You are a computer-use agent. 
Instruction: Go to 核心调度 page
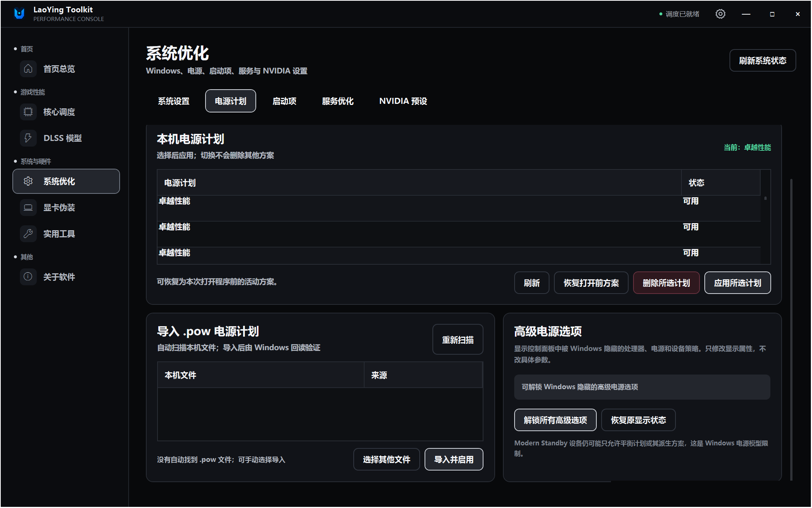coord(66,112)
